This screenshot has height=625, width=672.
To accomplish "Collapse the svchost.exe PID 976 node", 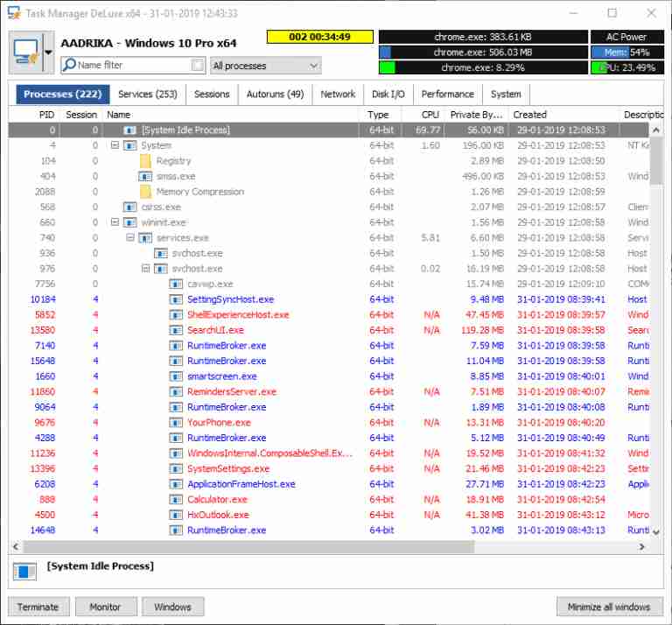I will 146,269.
